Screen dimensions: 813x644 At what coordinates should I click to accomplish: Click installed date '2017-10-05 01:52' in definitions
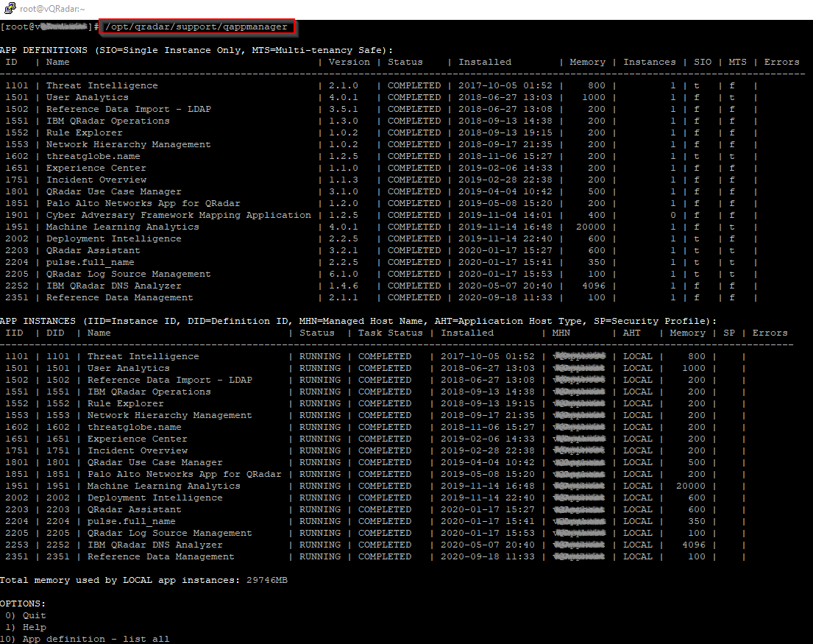point(505,85)
